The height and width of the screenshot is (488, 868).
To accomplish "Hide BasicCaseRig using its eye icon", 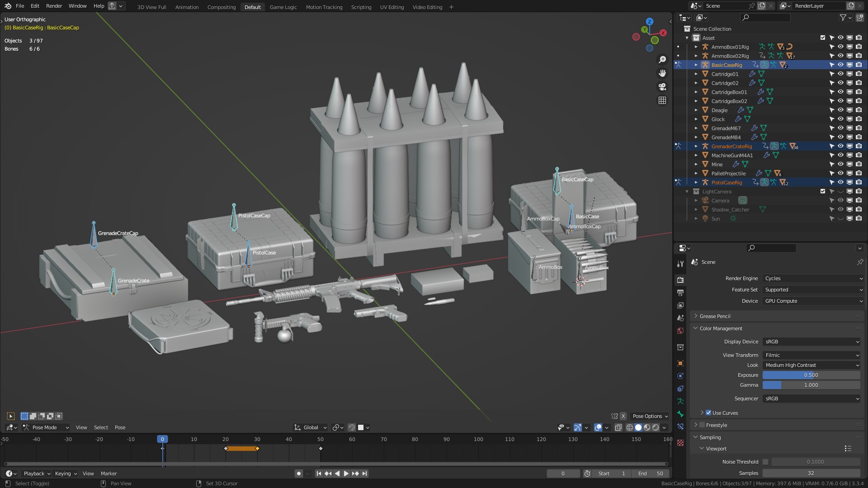I will coord(840,65).
